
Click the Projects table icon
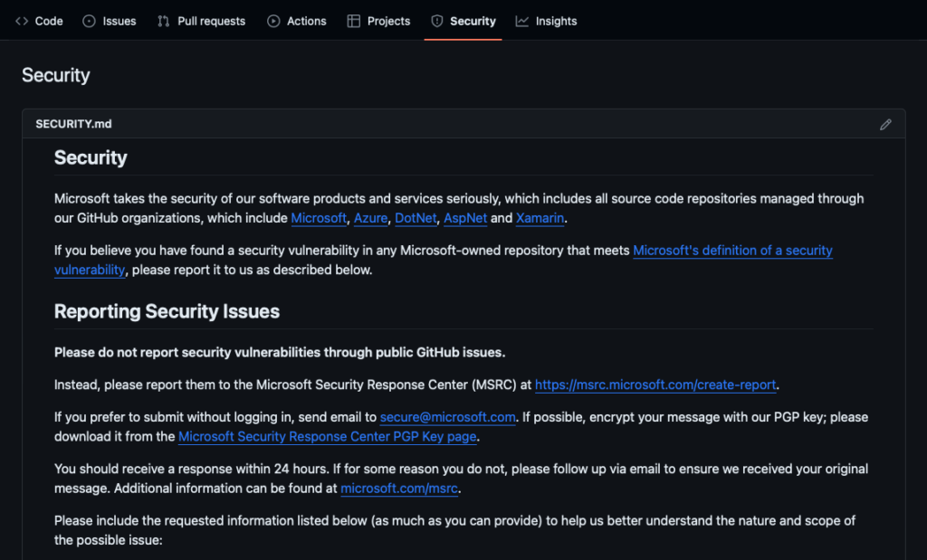[x=354, y=21]
